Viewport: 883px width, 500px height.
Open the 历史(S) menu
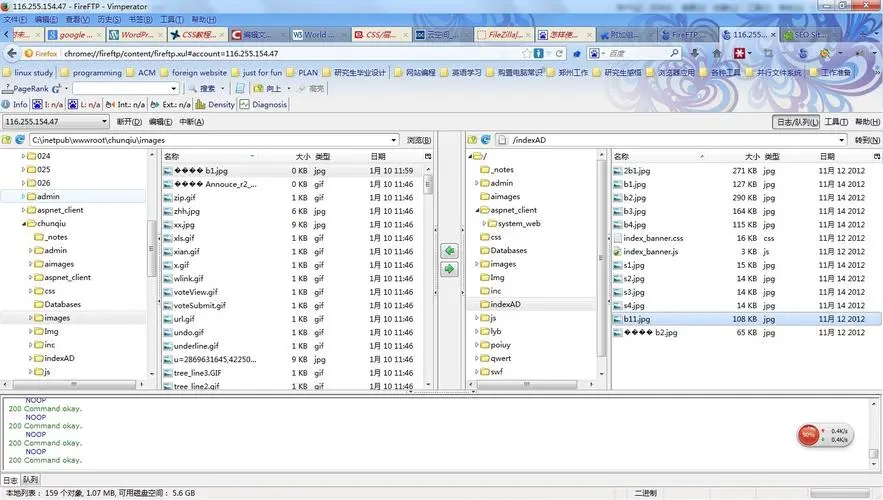tap(109, 19)
